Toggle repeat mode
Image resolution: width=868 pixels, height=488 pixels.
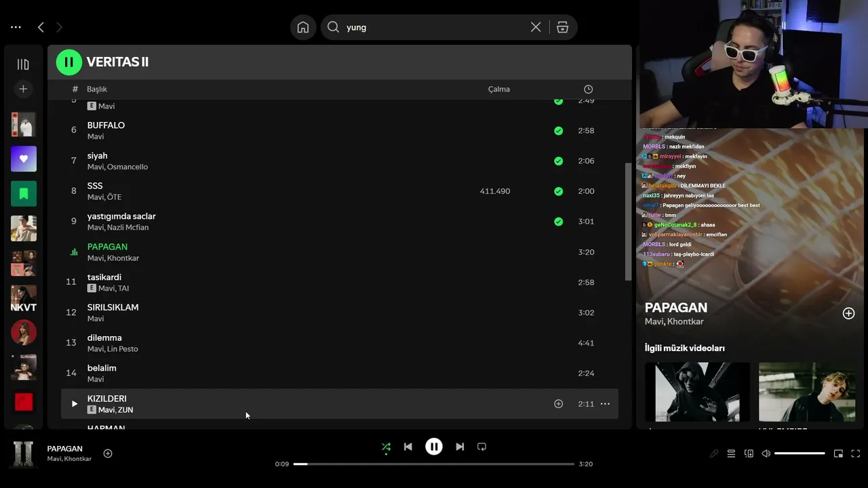click(x=481, y=447)
